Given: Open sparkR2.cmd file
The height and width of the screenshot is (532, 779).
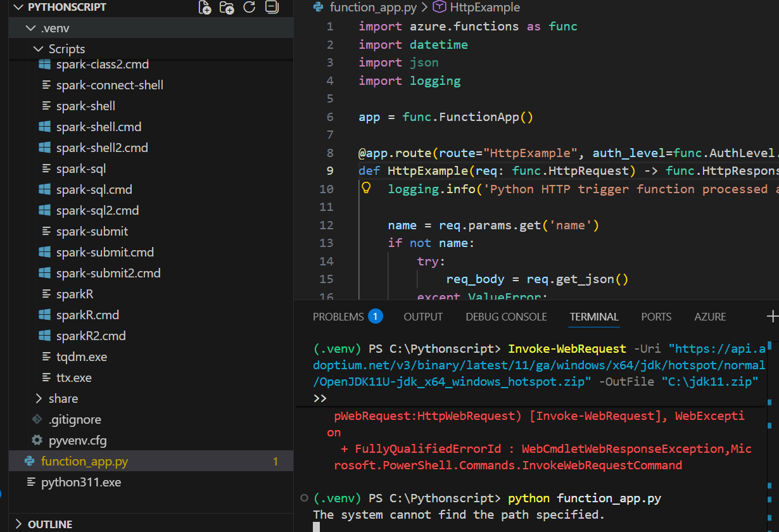Looking at the screenshot, I should coord(91,336).
